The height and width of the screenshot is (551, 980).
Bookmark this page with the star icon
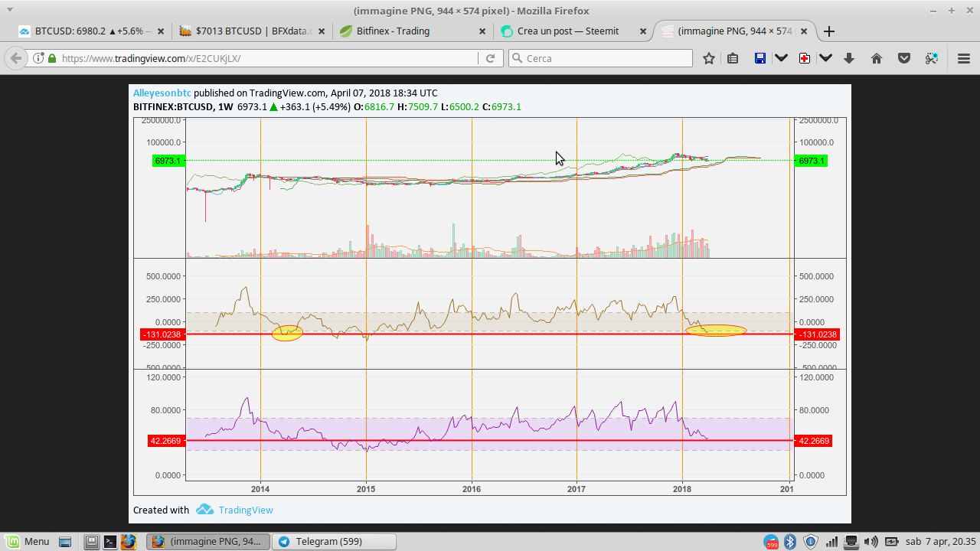tap(709, 58)
